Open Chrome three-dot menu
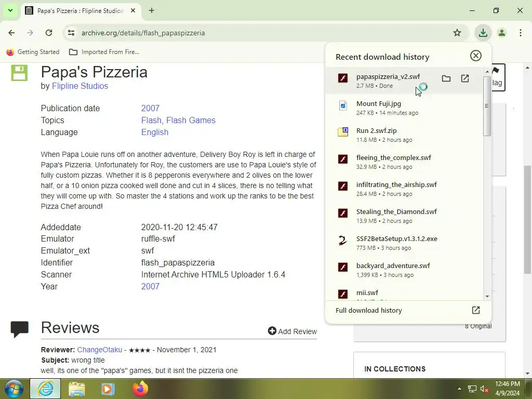 coord(520,33)
